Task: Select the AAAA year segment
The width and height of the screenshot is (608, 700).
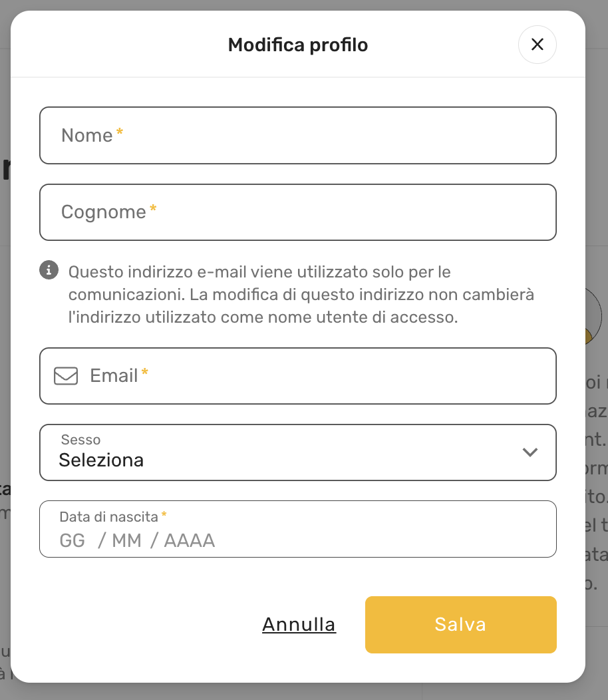Action: point(190,540)
